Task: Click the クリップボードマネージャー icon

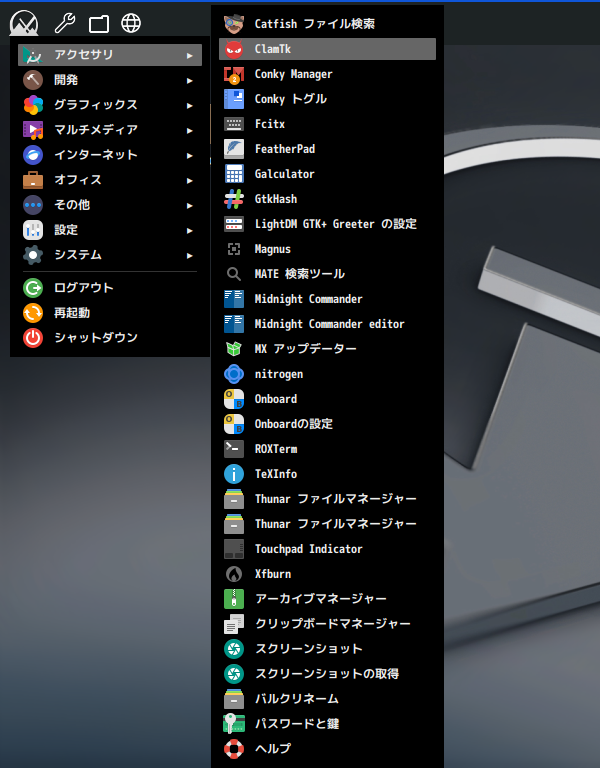Action: tap(234, 624)
